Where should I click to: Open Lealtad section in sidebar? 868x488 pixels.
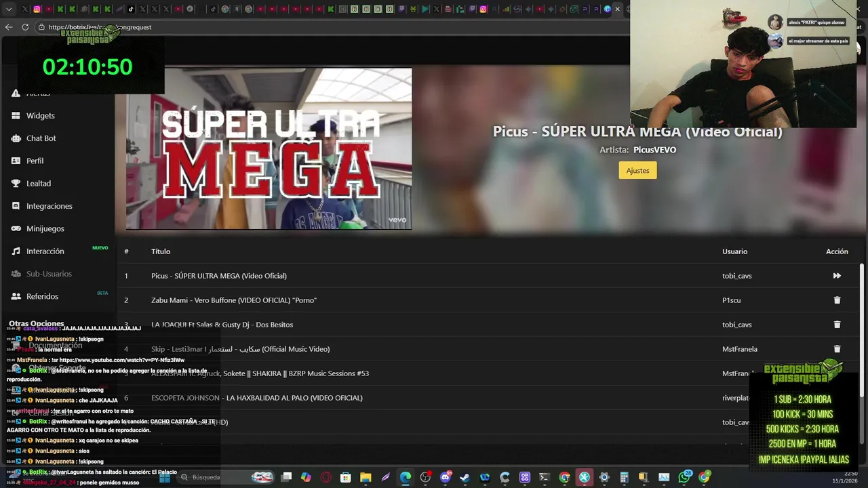39,184
